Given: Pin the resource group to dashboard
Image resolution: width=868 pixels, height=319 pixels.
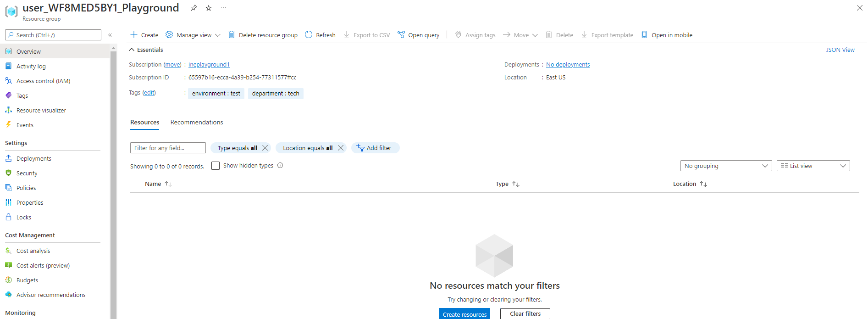Looking at the screenshot, I should (x=194, y=8).
